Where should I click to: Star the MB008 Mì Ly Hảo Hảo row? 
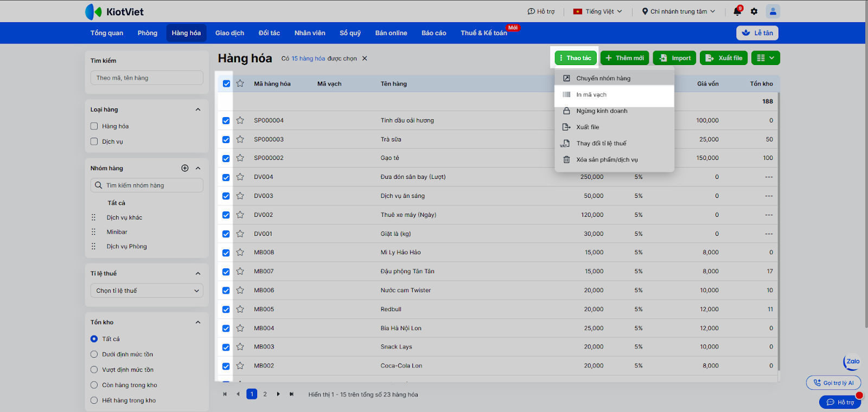(x=240, y=253)
